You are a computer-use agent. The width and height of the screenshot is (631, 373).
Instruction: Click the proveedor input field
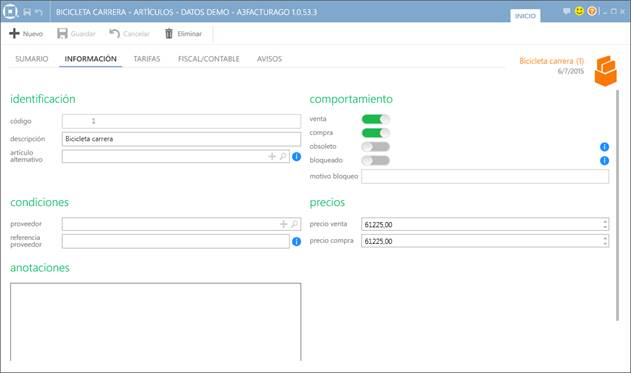[x=181, y=224]
